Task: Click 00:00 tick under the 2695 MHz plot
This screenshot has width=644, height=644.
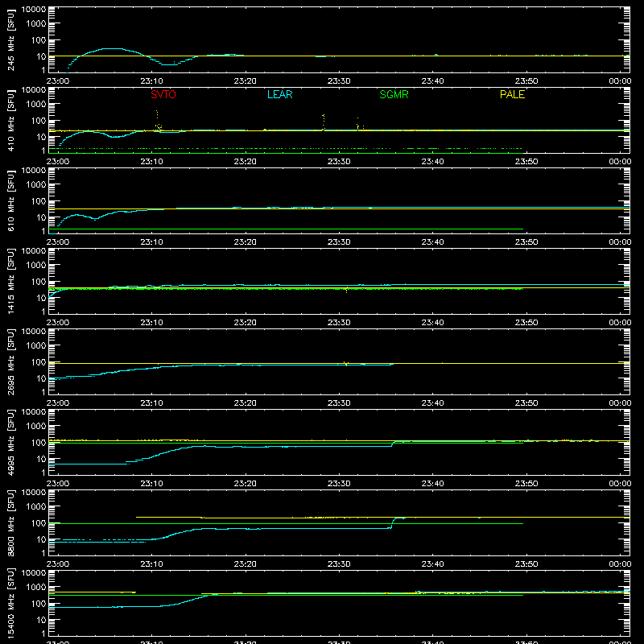Action: click(x=620, y=403)
